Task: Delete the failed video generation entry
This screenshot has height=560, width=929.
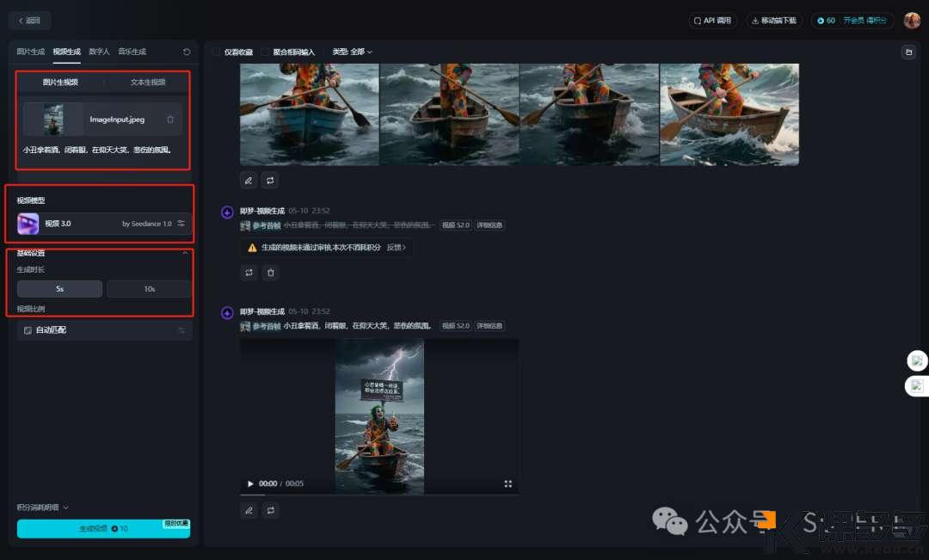Action: point(270,273)
